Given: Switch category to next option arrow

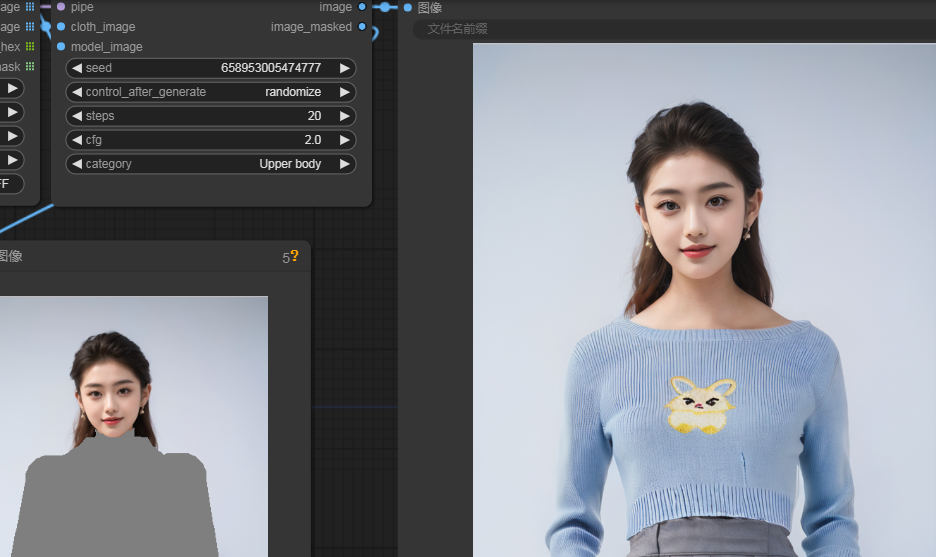Looking at the screenshot, I should [344, 164].
